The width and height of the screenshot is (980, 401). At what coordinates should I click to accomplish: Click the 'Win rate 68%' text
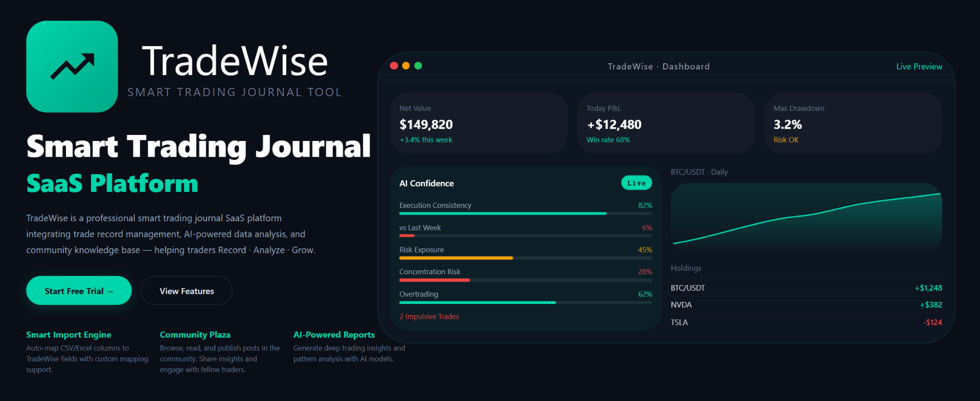(x=608, y=140)
